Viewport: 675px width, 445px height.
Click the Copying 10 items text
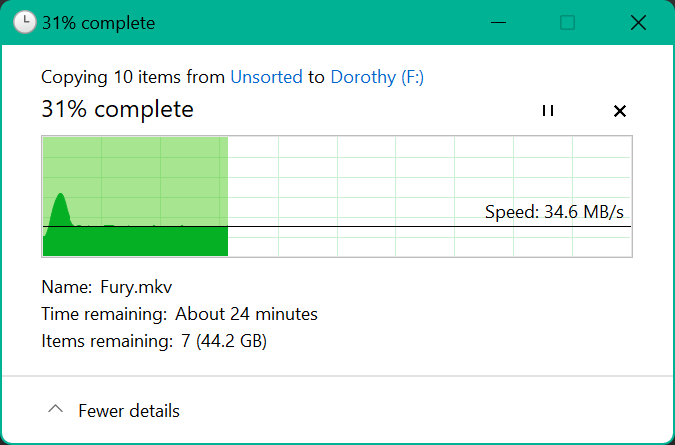coord(111,77)
